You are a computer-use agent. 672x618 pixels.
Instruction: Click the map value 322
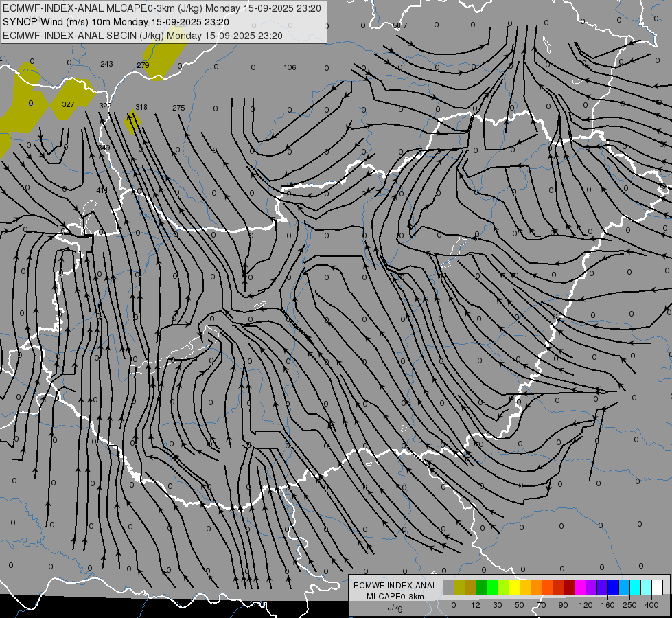pos(105,106)
